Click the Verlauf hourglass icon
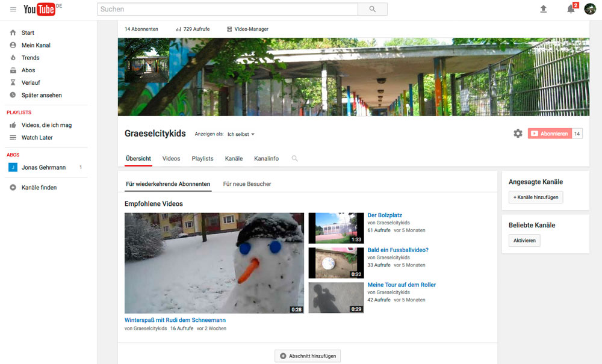 (x=13, y=82)
